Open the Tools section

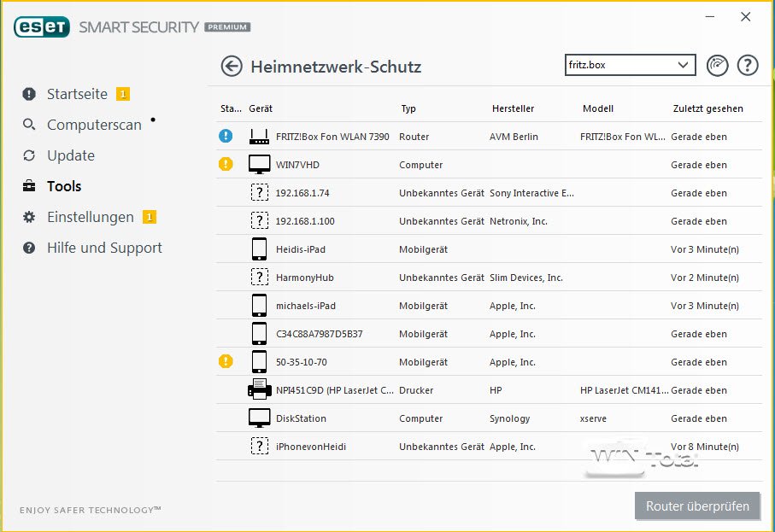point(64,186)
